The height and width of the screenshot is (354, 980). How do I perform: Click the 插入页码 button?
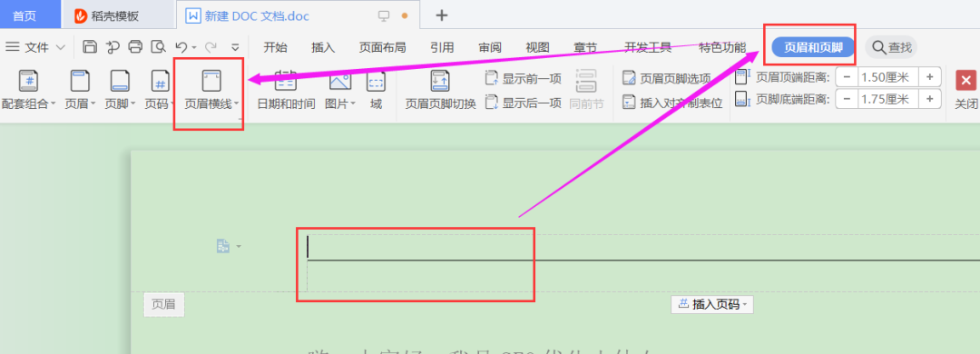pyautogui.click(x=712, y=305)
